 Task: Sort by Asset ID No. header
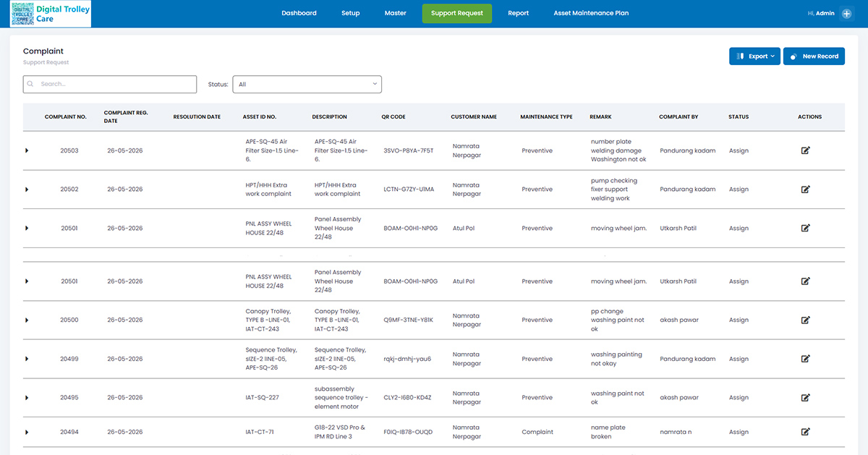tap(260, 116)
